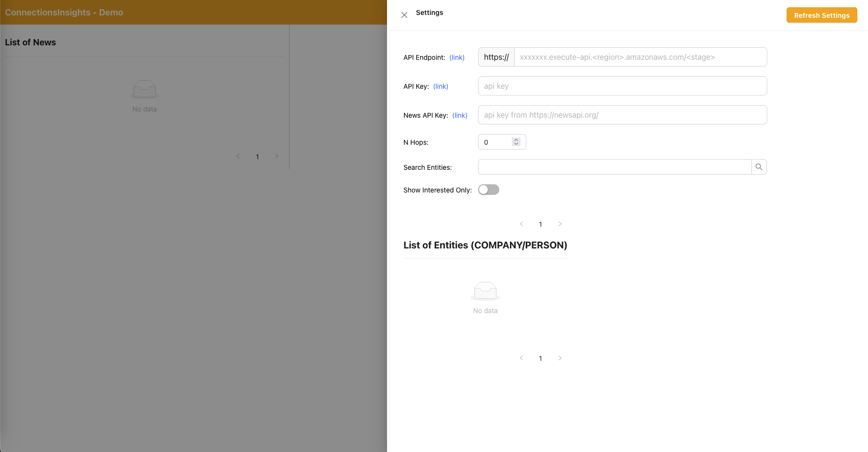
Task: Close the Settings drawer
Action: (404, 15)
